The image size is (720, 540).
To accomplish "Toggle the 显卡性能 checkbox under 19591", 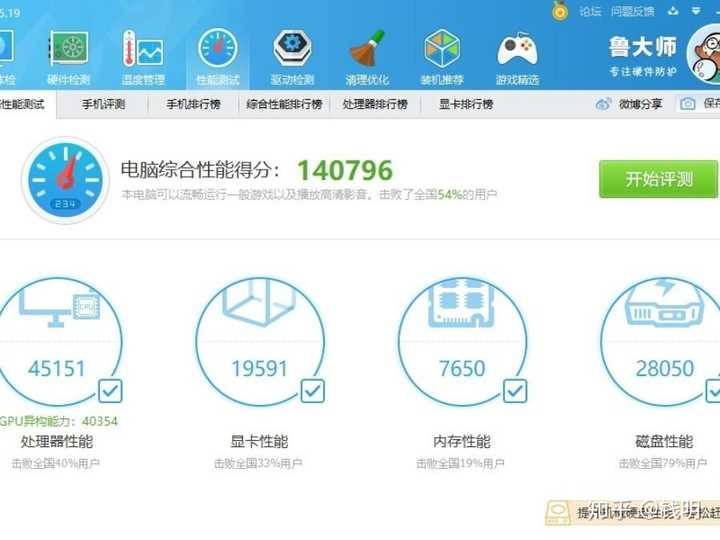I will pos(313,391).
